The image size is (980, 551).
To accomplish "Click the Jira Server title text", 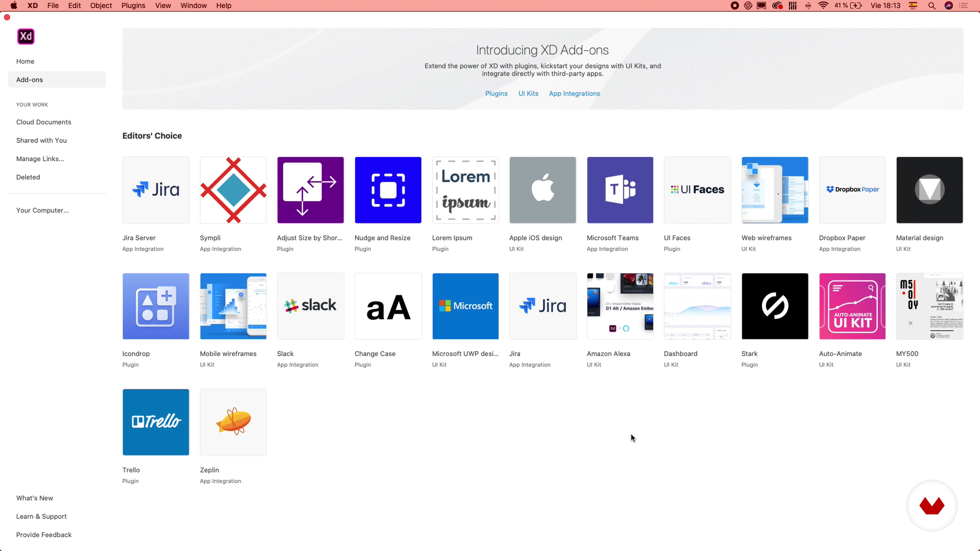I will (x=139, y=238).
